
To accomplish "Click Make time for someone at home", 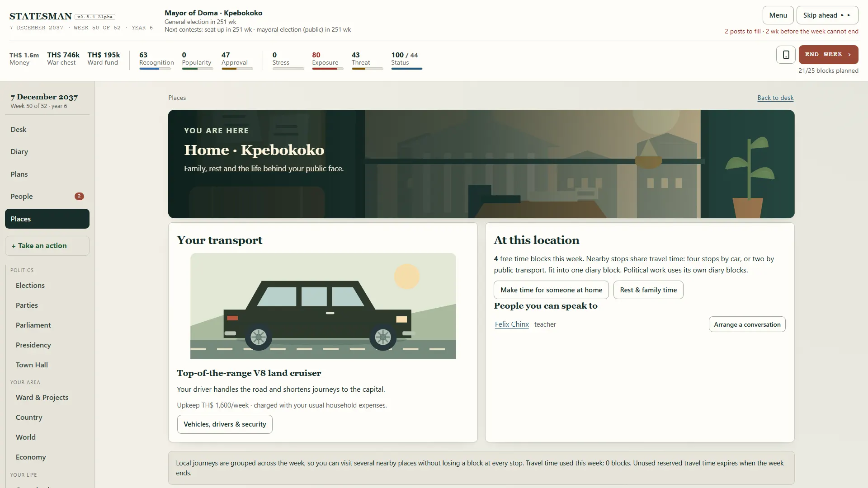I will [551, 290].
